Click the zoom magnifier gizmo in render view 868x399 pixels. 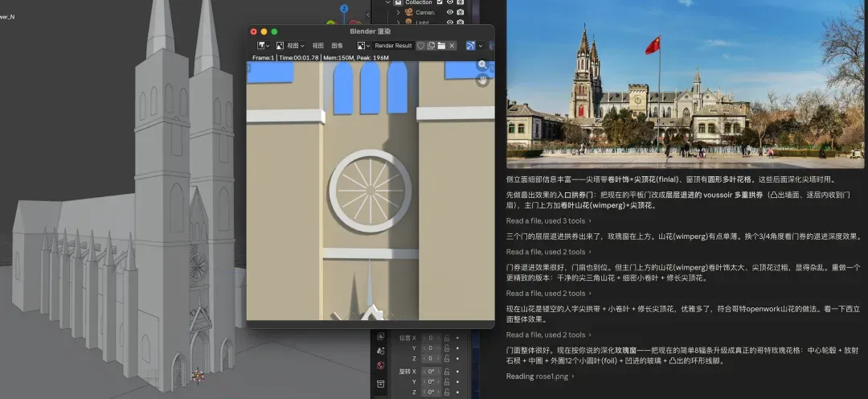pyautogui.click(x=483, y=65)
